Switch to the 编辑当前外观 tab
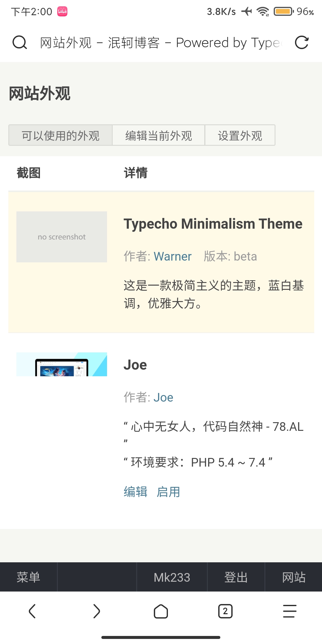322x644 pixels. (x=158, y=135)
